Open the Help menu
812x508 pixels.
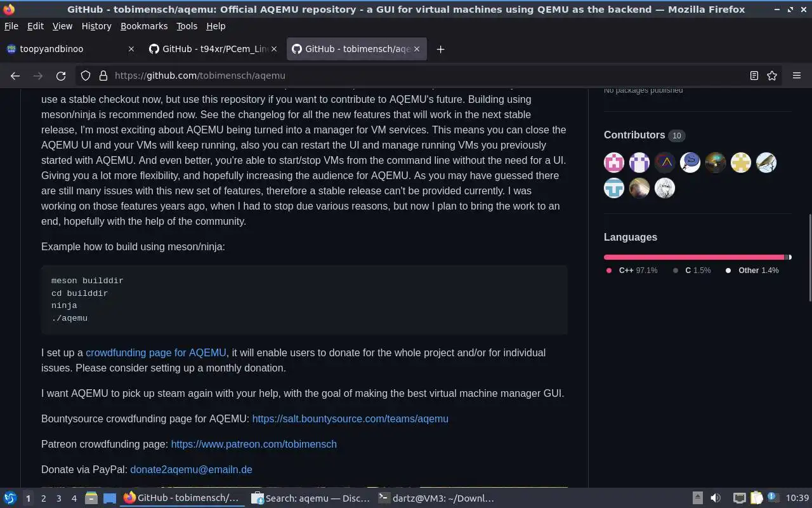tap(216, 26)
